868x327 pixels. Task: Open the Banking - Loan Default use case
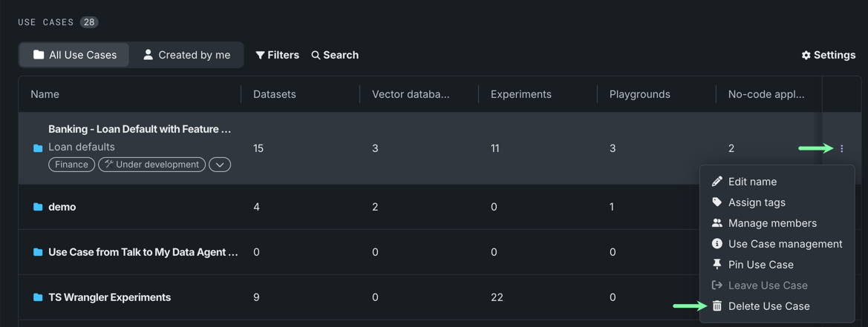[x=140, y=129]
